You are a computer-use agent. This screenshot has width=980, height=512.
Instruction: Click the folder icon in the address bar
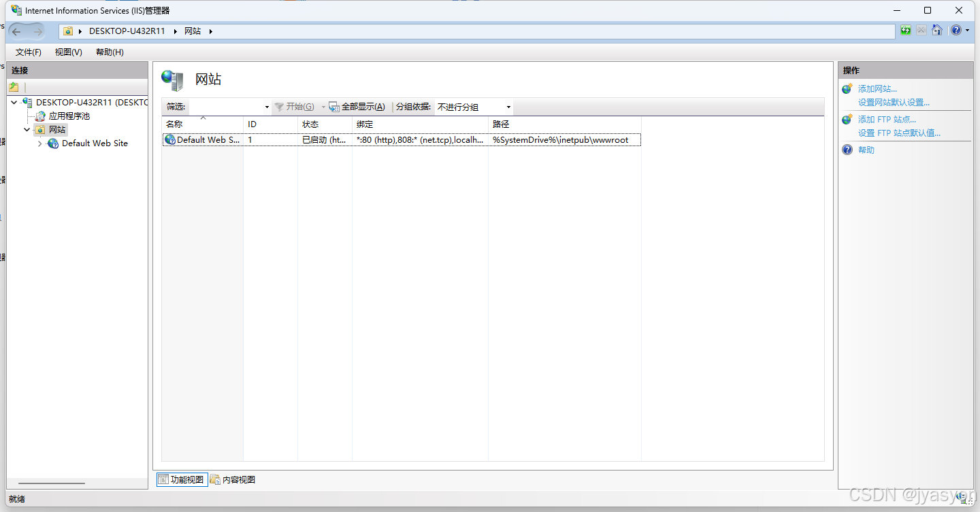[x=68, y=31]
